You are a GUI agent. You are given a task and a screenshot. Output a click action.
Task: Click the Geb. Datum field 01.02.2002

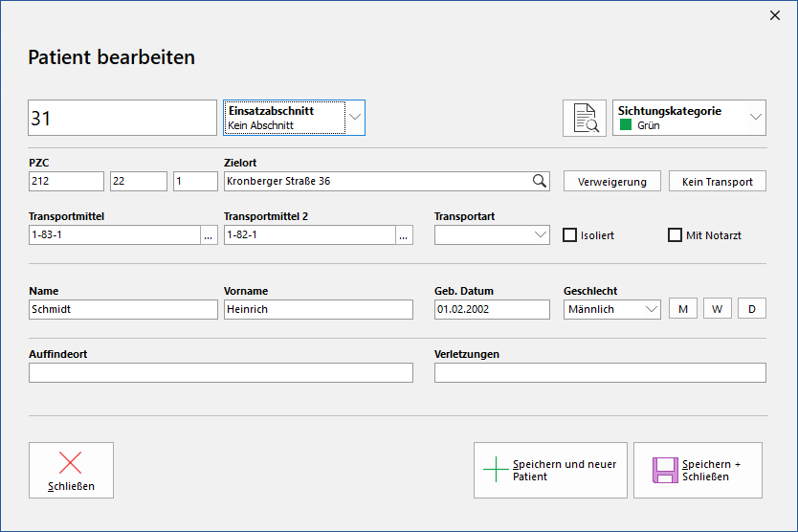[x=492, y=309]
